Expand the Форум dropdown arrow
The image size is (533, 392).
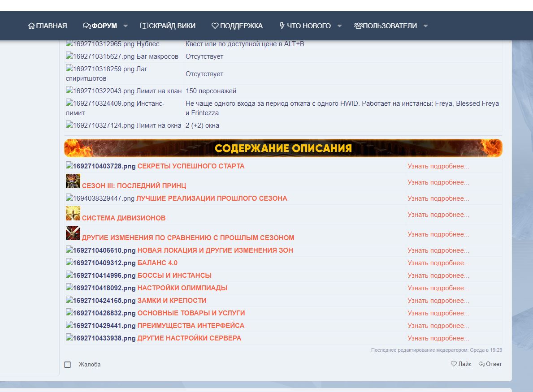tap(126, 26)
